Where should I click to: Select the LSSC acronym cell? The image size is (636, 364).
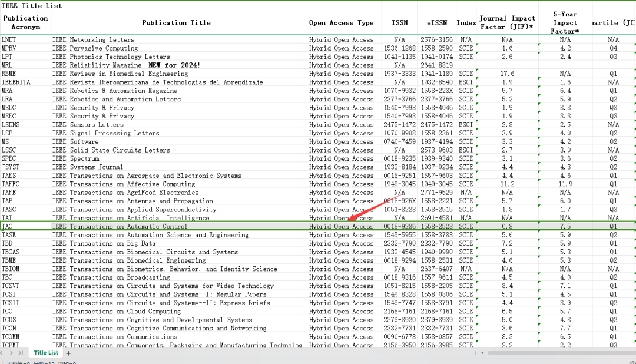[x=25, y=150]
